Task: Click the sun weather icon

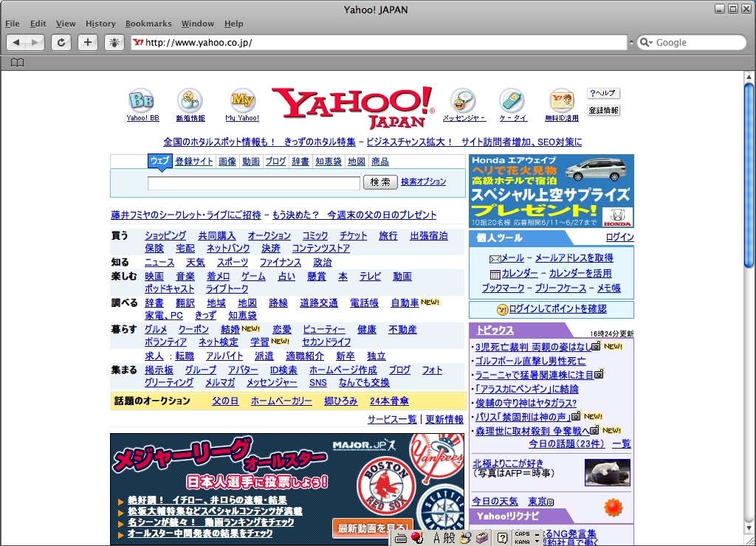Action: click(614, 508)
